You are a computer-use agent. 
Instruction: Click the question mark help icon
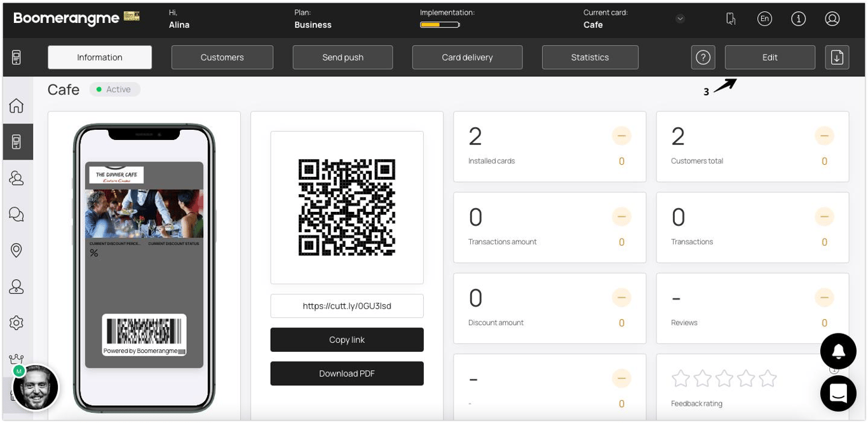click(703, 57)
